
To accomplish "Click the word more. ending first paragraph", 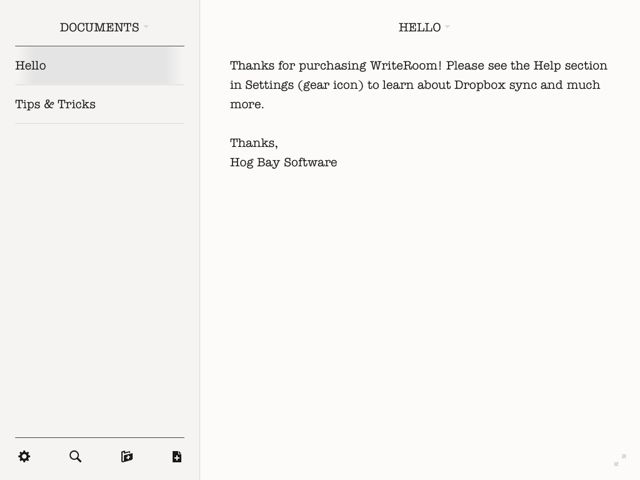I will tap(247, 104).
